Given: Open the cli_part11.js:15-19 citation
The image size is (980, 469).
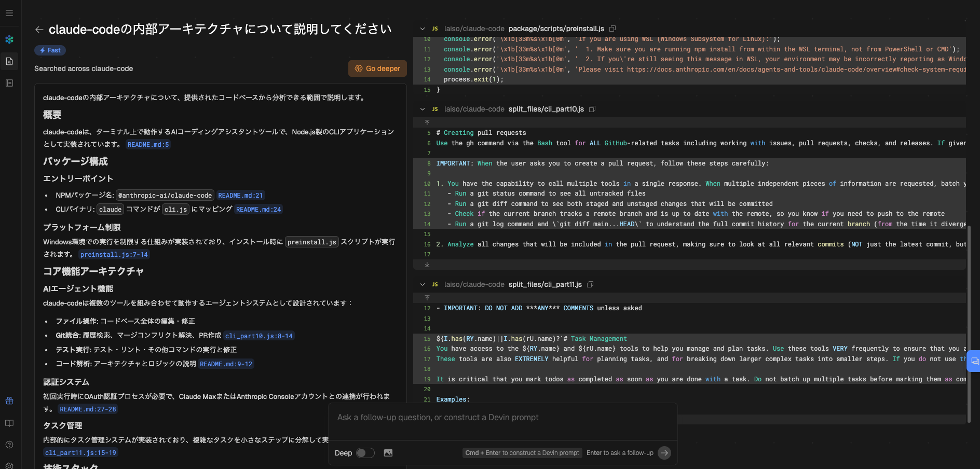Looking at the screenshot, I should (x=80, y=453).
